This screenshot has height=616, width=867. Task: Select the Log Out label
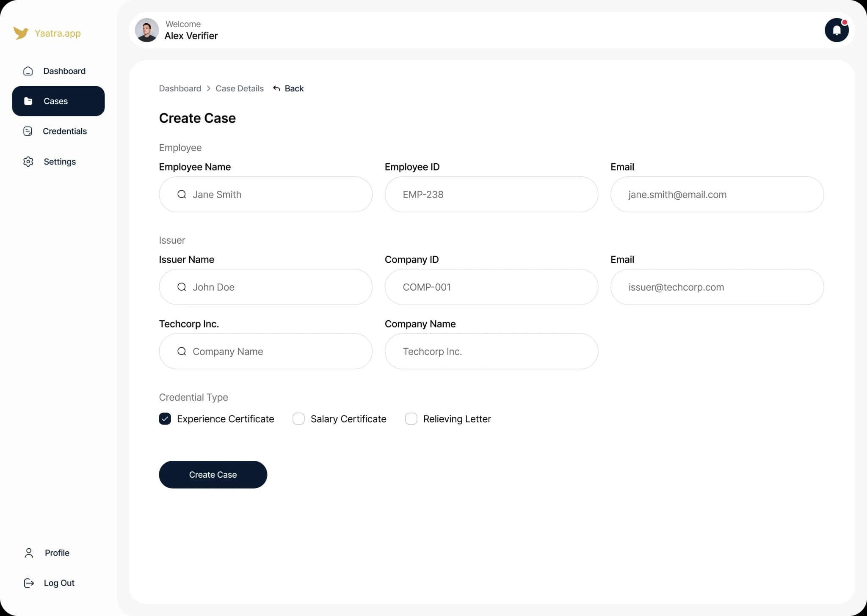[59, 583]
